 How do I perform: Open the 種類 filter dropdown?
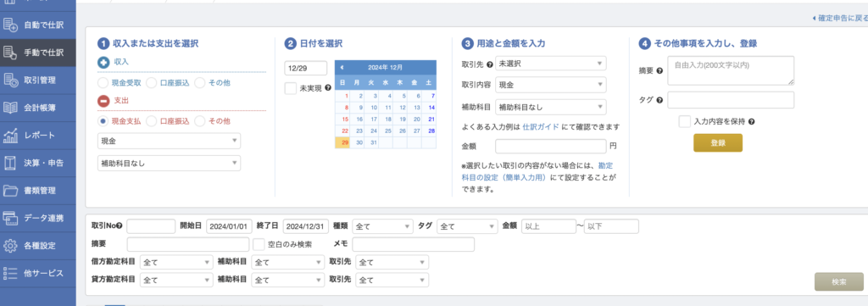pyautogui.click(x=382, y=226)
